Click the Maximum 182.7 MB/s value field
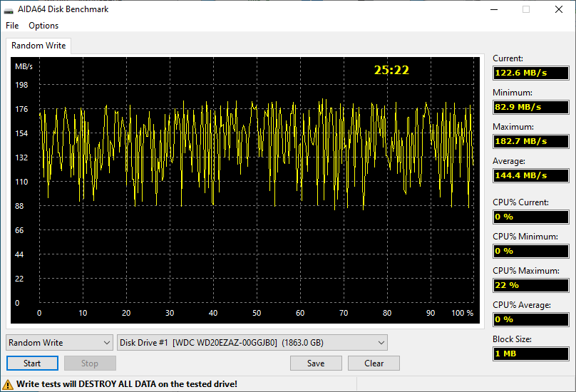 coord(531,141)
